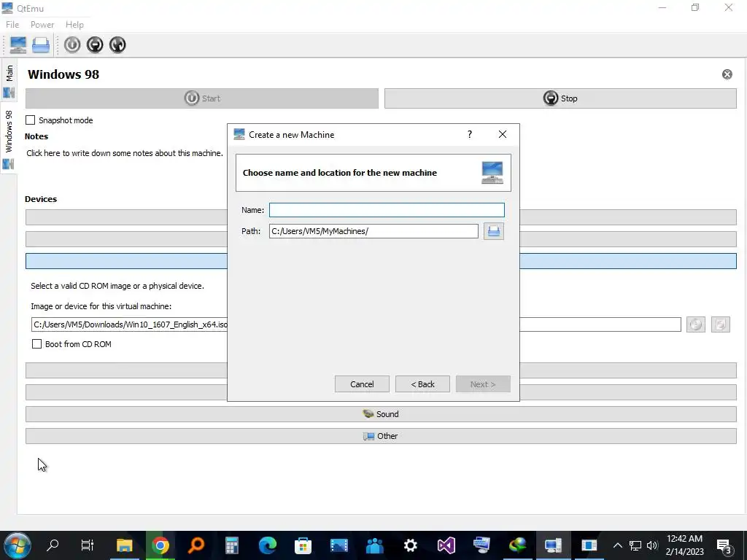The image size is (747, 560).
Task: Open Settings gear on taskbar
Action: pos(411,545)
